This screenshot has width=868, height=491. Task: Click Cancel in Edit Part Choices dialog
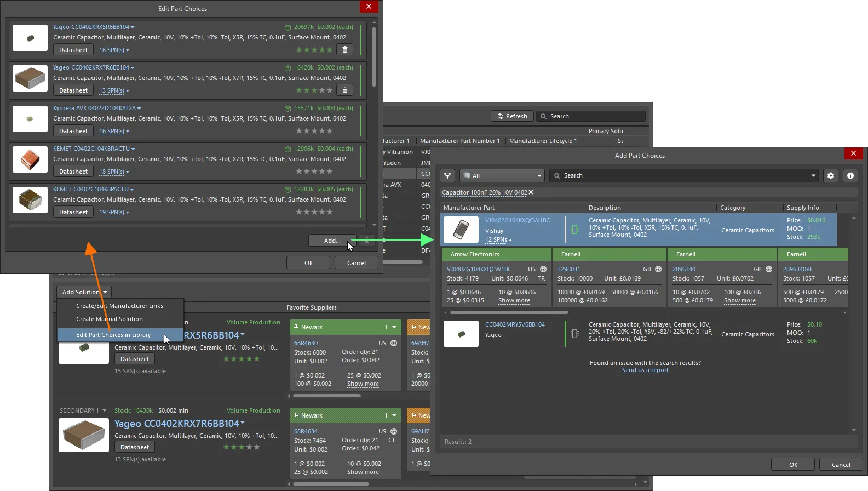pos(357,263)
